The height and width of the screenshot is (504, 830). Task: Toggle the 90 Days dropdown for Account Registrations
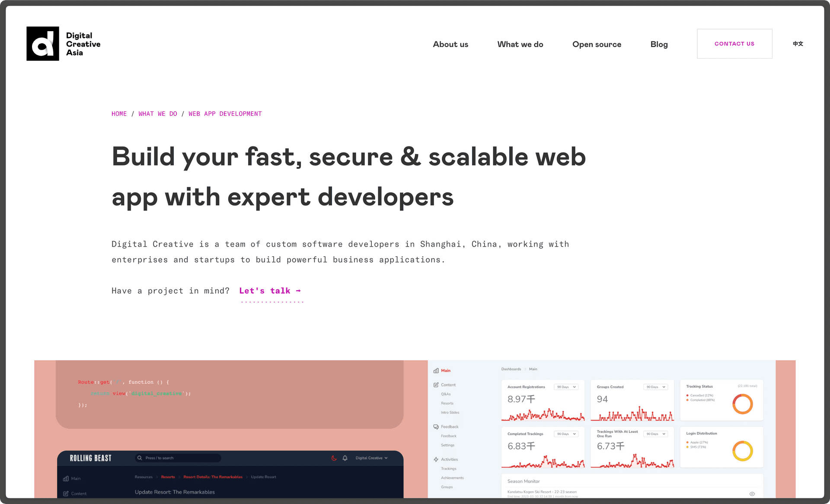coord(566,386)
